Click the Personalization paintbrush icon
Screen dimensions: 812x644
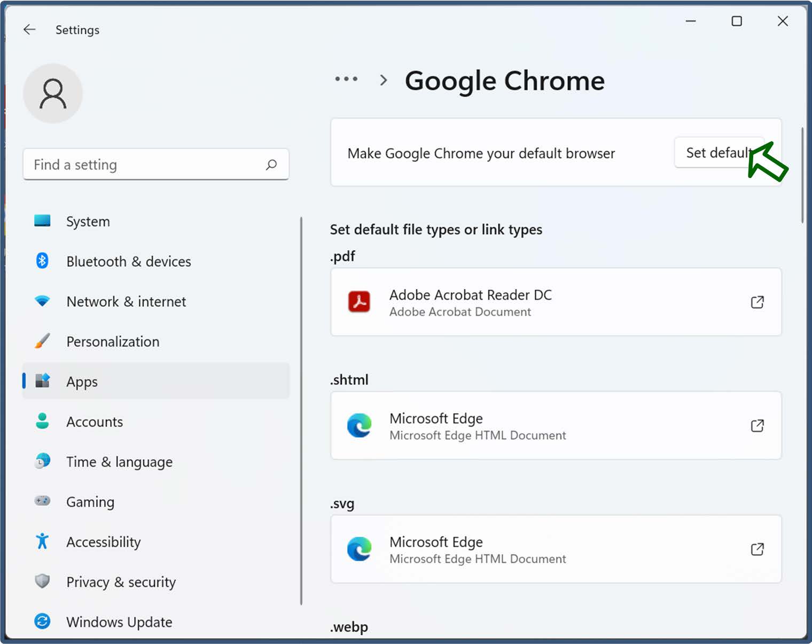pos(42,341)
